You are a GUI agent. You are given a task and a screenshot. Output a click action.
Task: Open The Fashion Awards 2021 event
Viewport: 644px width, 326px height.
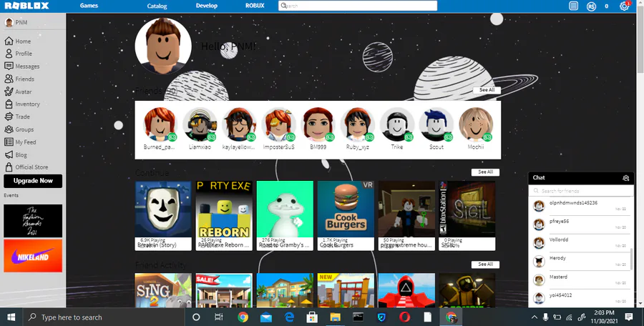click(33, 221)
